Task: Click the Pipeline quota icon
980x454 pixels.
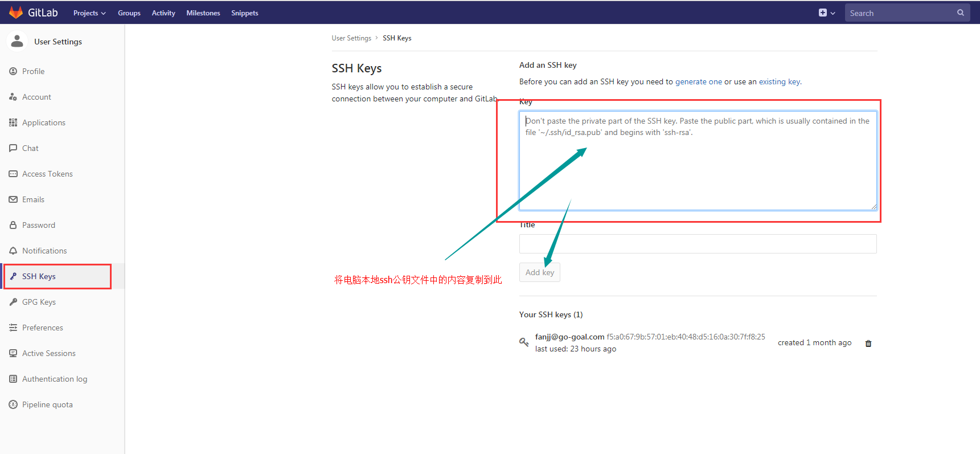Action: (x=13, y=404)
